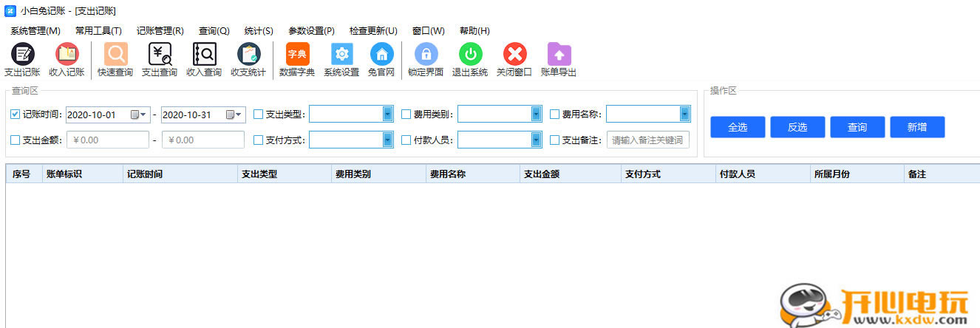
Task: Expand the 支出类型 dropdown list
Action: 387,114
